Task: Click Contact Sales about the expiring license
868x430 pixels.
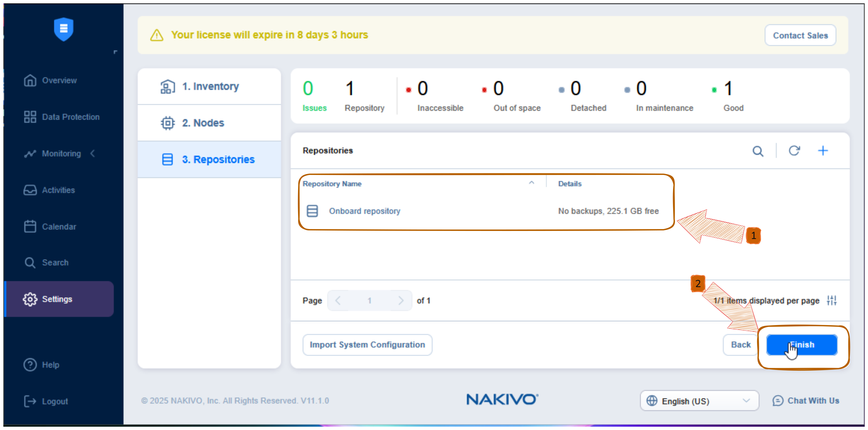Action: (x=800, y=35)
